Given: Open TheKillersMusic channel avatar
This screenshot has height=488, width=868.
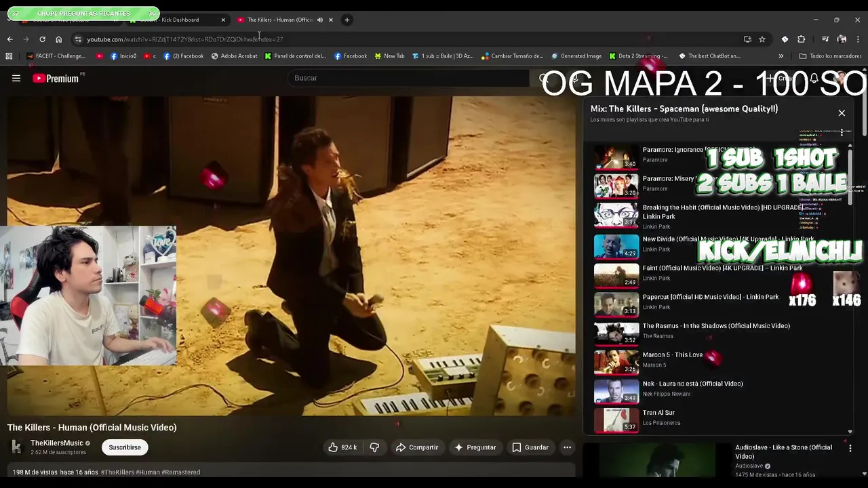Looking at the screenshot, I should (16, 447).
